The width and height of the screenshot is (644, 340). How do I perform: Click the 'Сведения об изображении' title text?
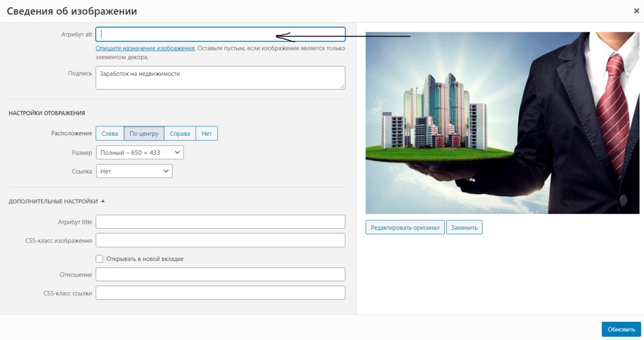[72, 11]
